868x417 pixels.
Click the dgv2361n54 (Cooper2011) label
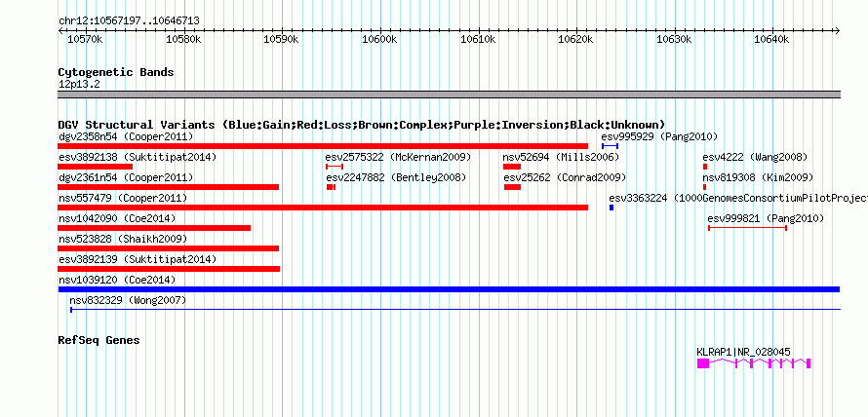pyautogui.click(x=126, y=177)
